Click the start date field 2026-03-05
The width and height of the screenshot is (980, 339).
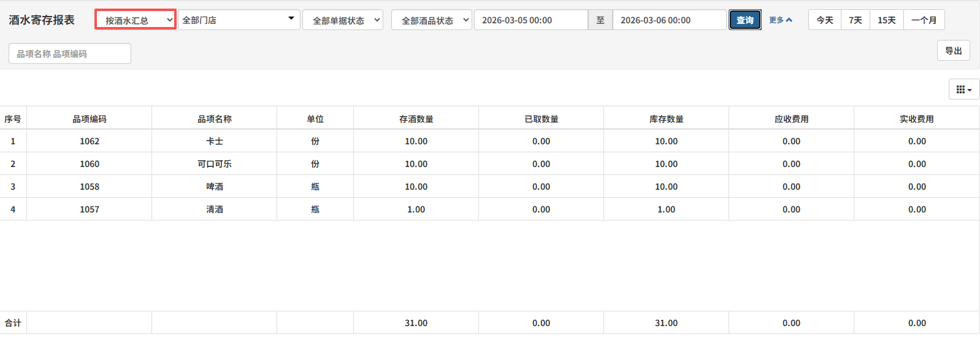click(530, 20)
